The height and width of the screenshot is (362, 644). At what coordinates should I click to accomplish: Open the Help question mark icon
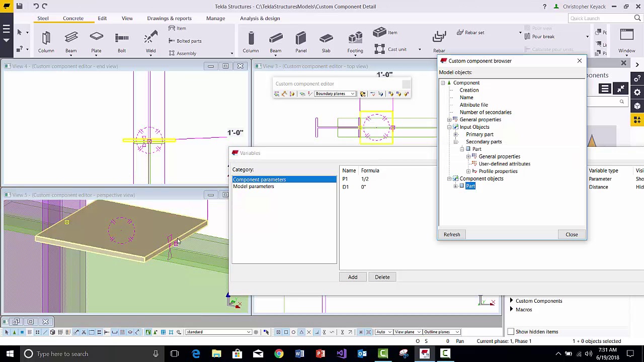point(544,7)
